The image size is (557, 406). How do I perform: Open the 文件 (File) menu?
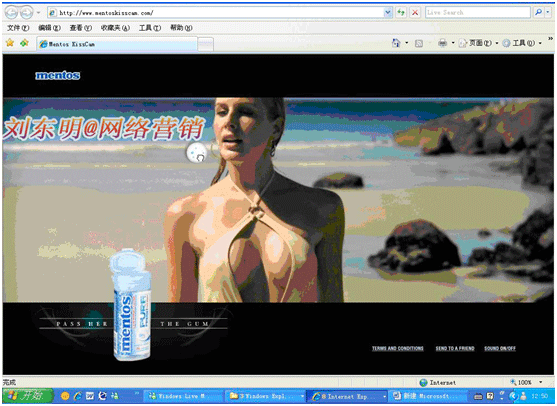coord(18,28)
